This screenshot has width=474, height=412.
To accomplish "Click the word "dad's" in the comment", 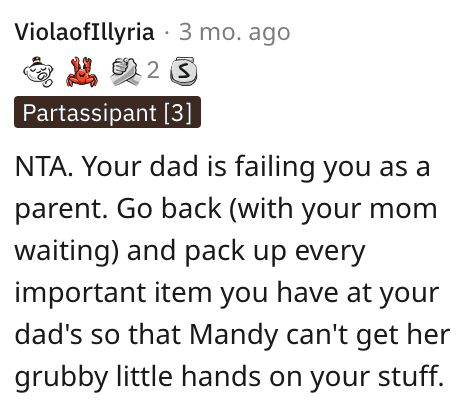I will (x=48, y=334).
